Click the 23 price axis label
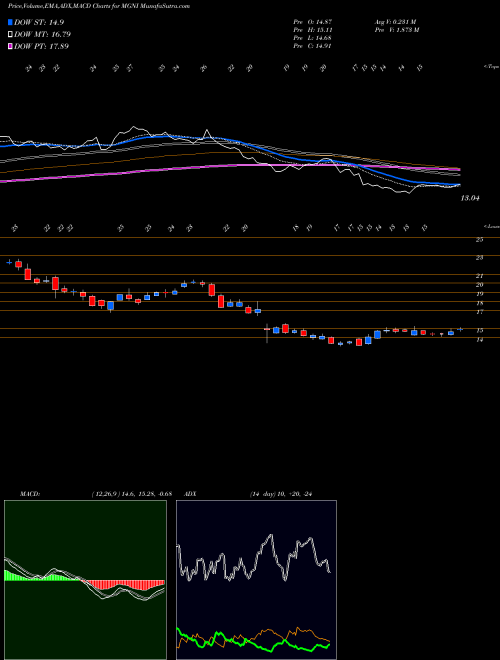The image size is (500, 660). tap(479, 258)
